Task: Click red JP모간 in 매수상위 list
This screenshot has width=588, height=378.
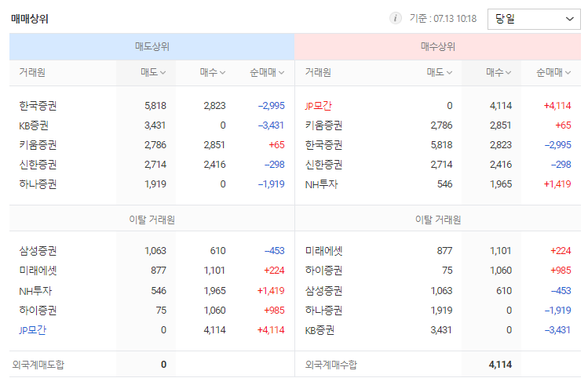Action: coord(319,106)
